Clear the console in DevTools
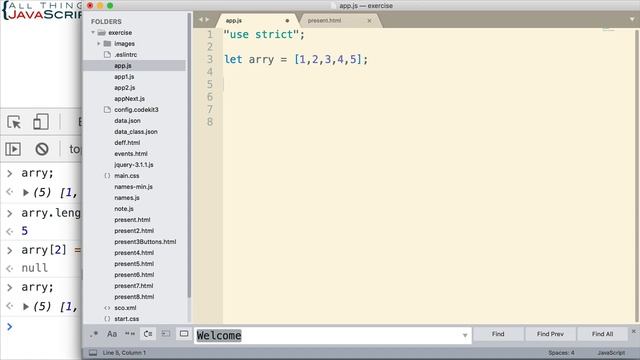 pyautogui.click(x=42, y=149)
